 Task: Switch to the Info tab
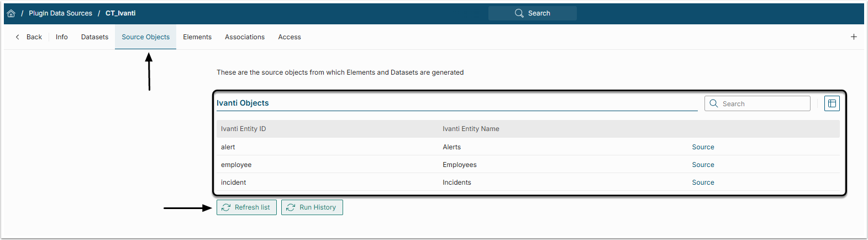pyautogui.click(x=61, y=37)
